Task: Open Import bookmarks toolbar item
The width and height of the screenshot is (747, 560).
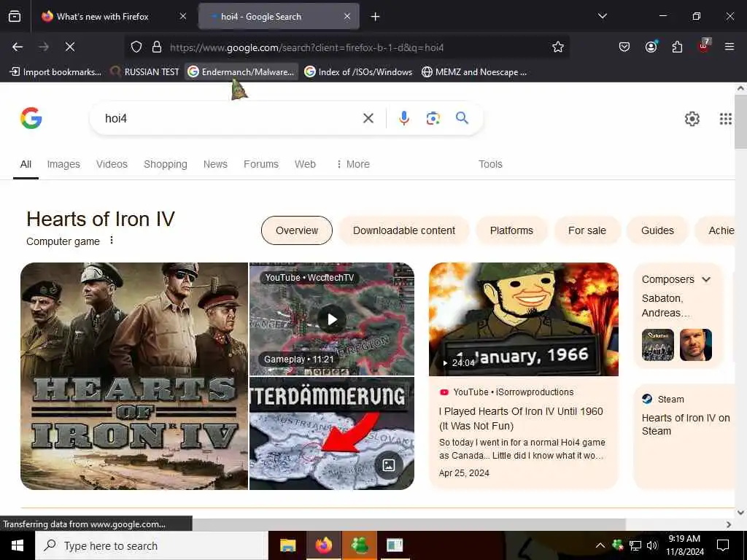Action: 55,72
